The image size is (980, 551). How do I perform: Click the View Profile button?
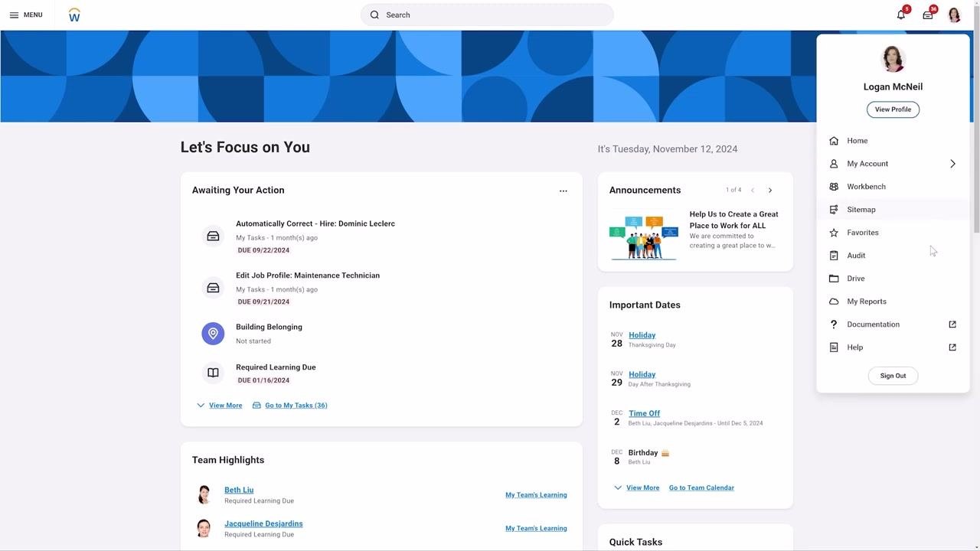(893, 109)
